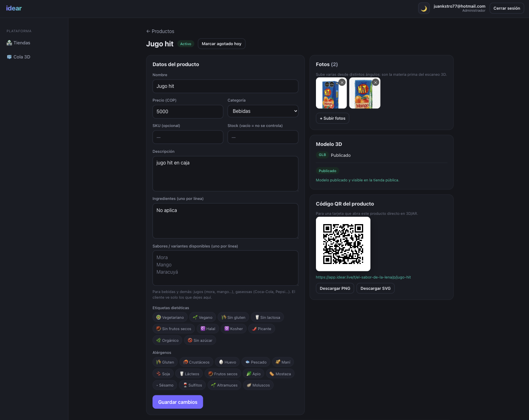Toggle dark mode with the moon icon
529x420 pixels.
click(424, 8)
